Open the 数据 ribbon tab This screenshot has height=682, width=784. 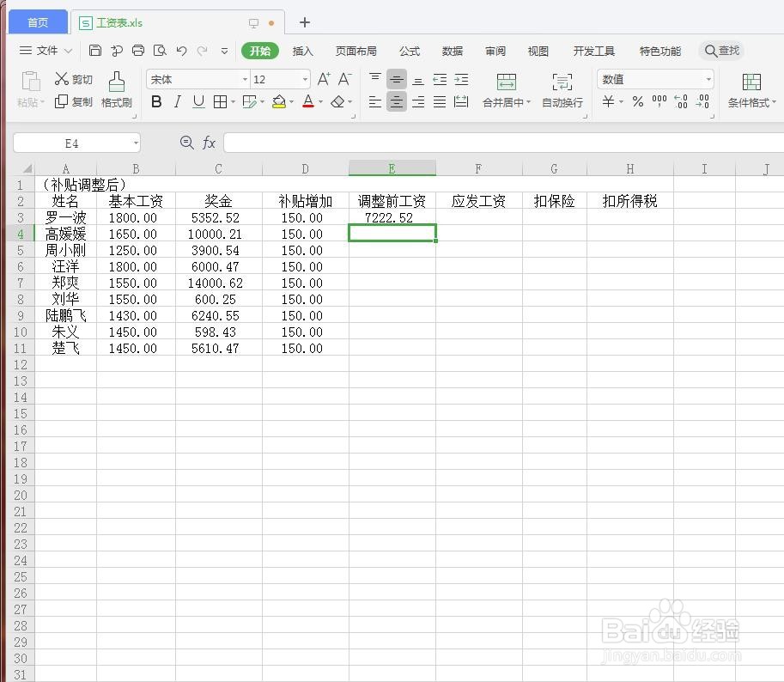tap(452, 51)
